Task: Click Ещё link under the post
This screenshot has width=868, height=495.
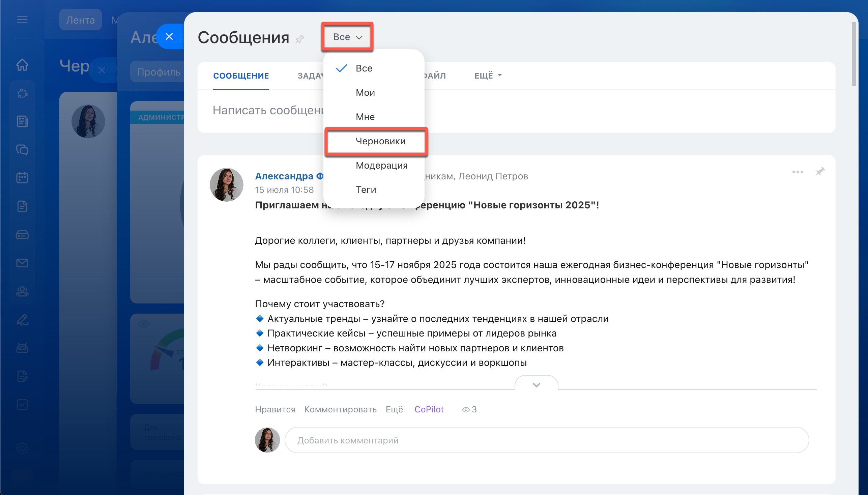Action: click(x=394, y=409)
